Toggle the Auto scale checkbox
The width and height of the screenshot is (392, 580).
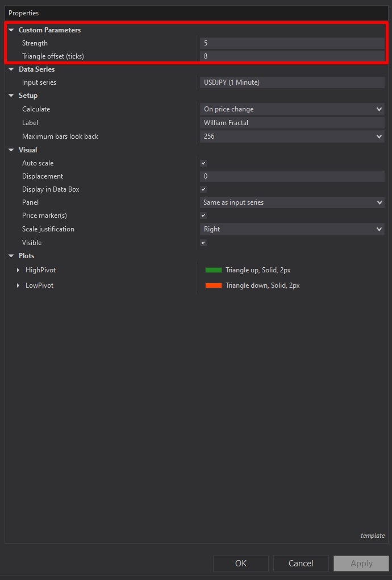click(203, 163)
